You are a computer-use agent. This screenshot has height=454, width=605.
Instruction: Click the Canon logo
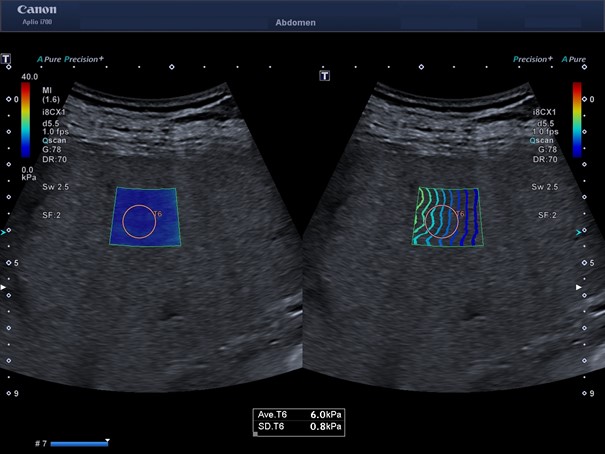pos(36,10)
